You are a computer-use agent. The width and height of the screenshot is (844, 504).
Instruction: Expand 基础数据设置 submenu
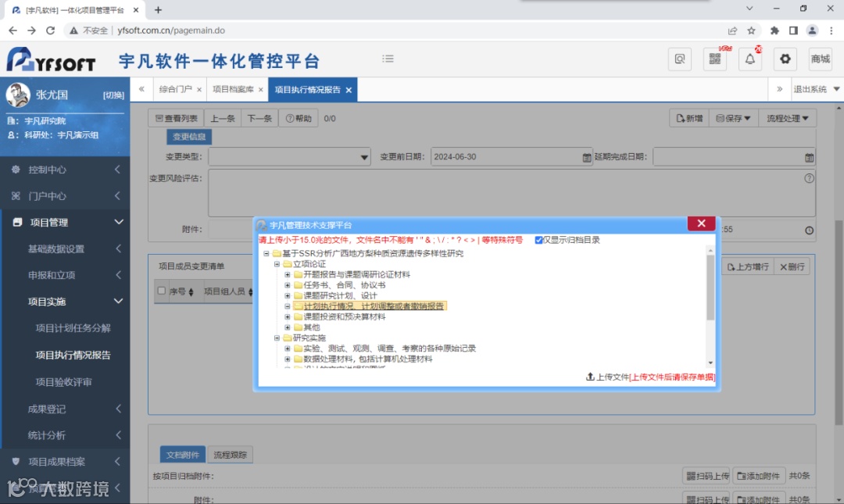[65, 248]
